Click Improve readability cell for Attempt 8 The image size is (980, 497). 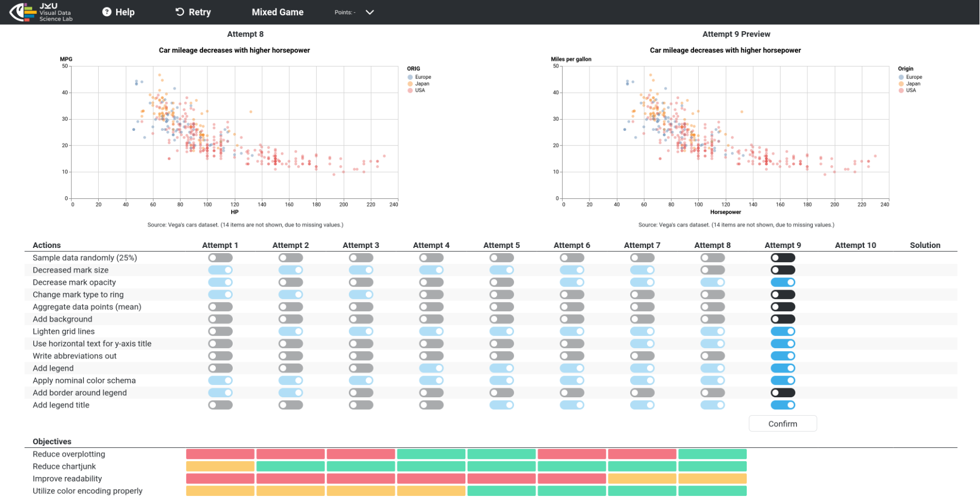click(x=712, y=479)
